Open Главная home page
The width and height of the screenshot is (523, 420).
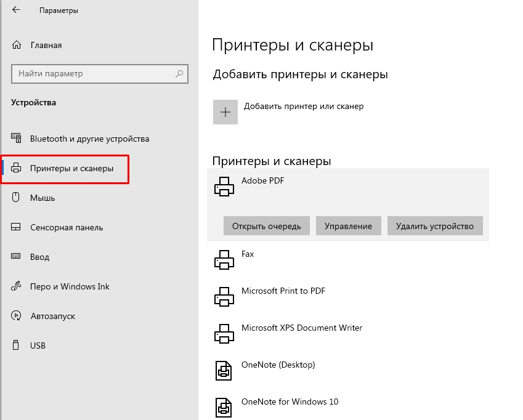46,45
